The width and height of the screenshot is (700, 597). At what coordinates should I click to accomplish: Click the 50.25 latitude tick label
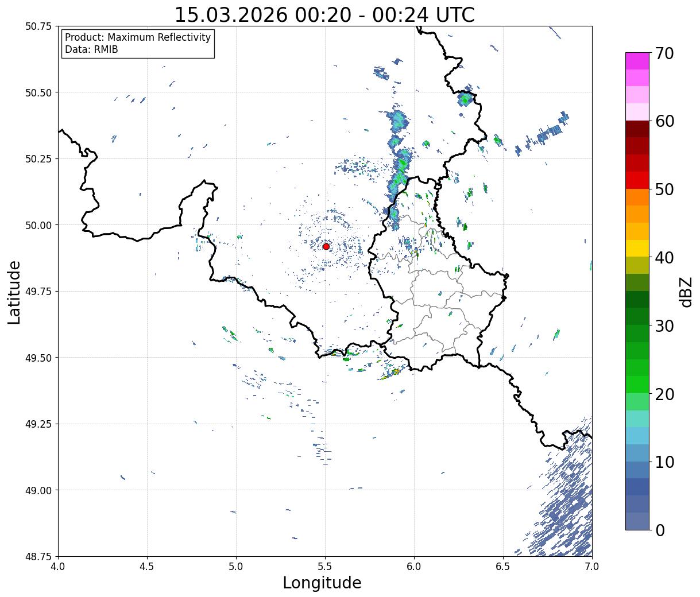[x=38, y=159]
